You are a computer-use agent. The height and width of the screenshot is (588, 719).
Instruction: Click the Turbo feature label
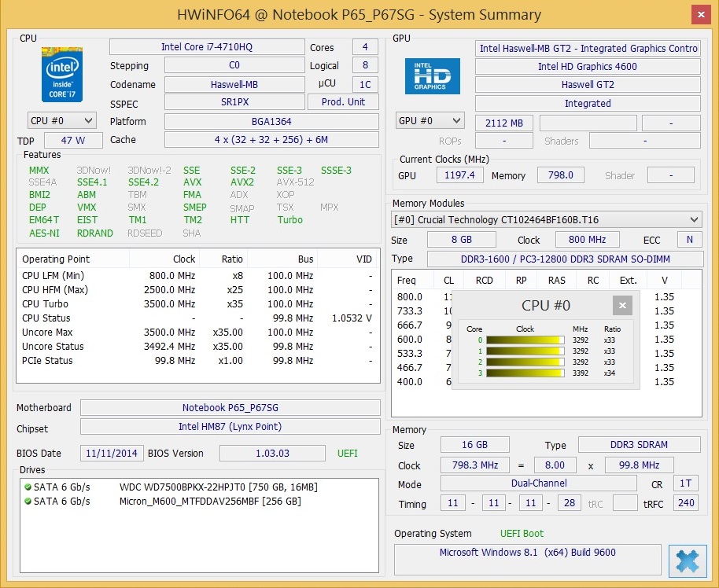point(289,220)
